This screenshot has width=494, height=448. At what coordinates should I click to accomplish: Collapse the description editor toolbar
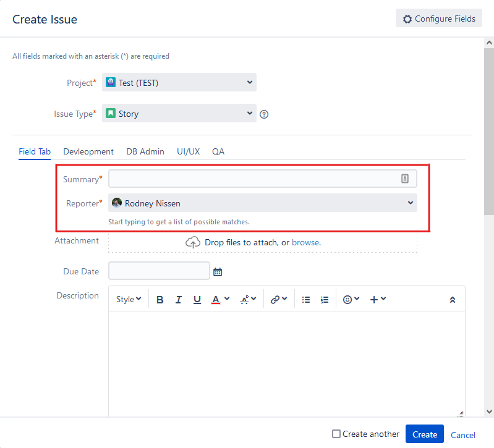pos(452,300)
